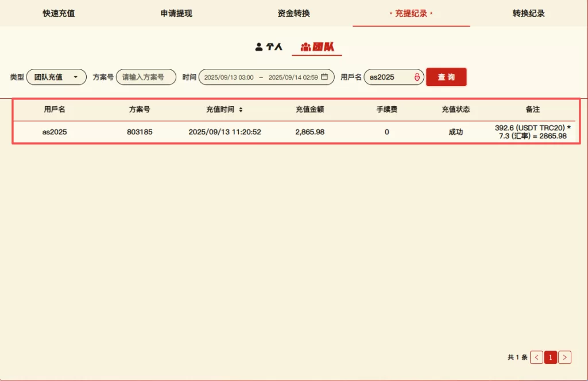588x381 pixels.
Task: Go to the next page with the right arrow
Action: [564, 357]
